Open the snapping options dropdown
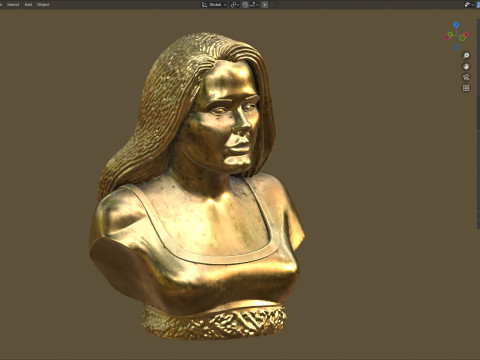Viewport: 480px width, 360px height. point(253,5)
